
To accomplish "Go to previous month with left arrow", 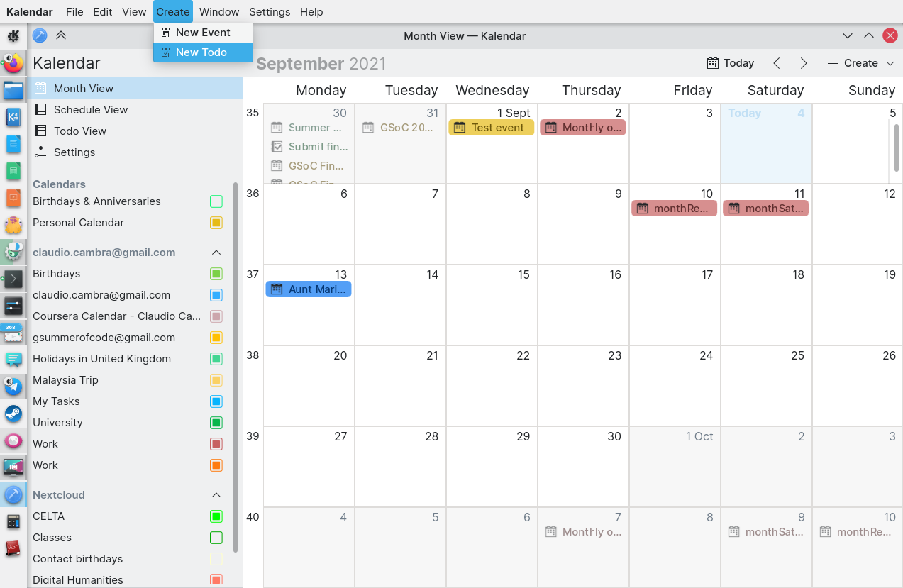I will tap(777, 63).
